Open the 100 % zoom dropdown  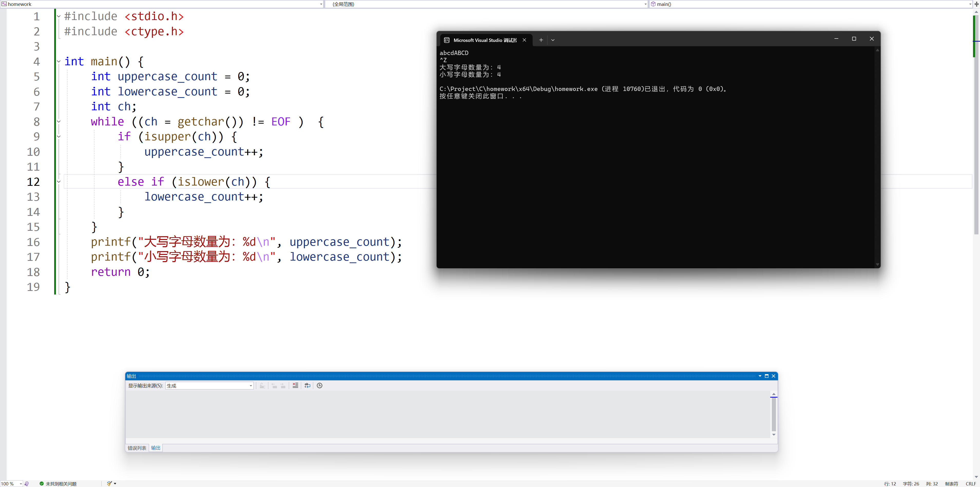[x=21, y=484]
